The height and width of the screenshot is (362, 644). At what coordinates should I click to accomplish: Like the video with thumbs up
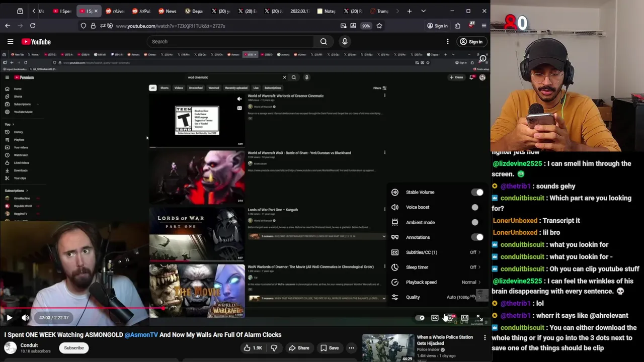pos(252,348)
